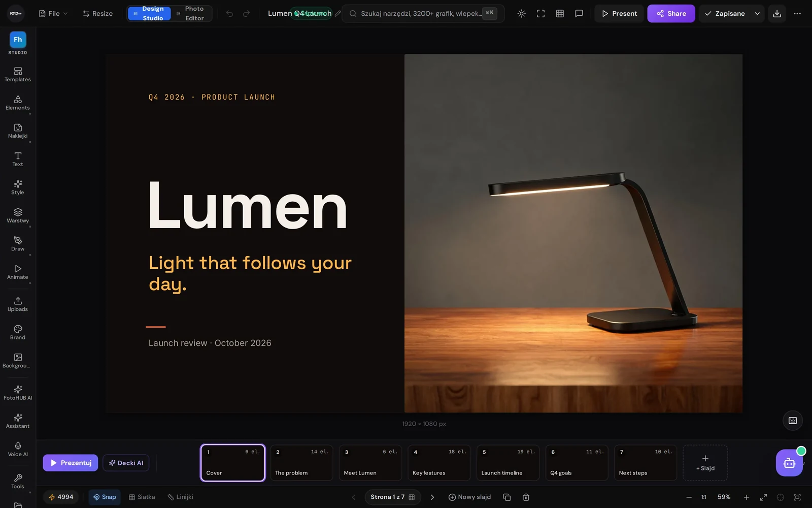
Task: Open the Tools panel
Action: [x=18, y=481]
